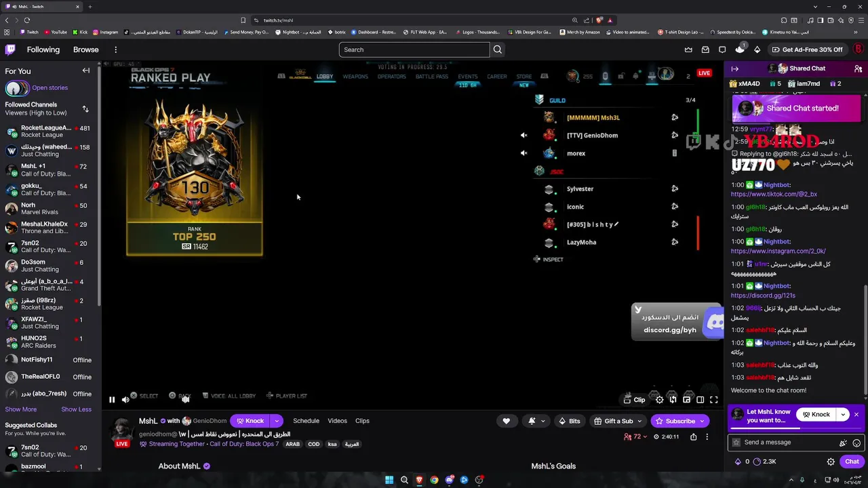
Task: Open the notifications inbox icon
Action: click(705, 49)
